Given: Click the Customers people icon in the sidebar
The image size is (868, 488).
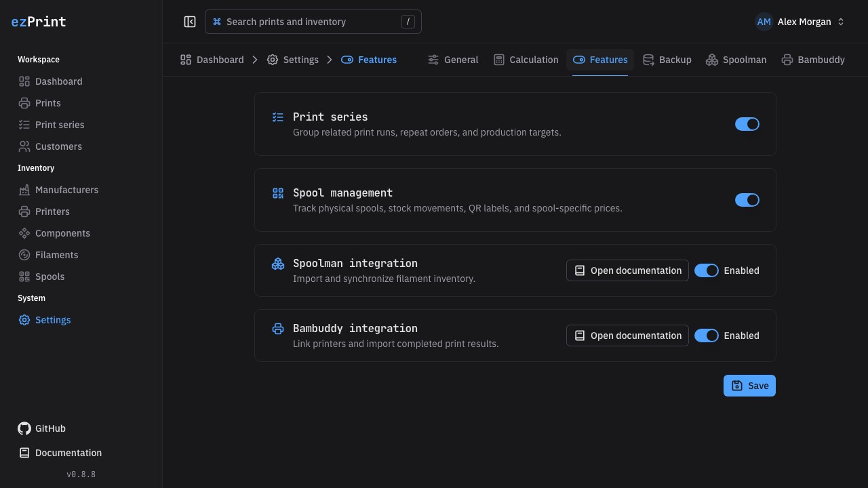Looking at the screenshot, I should click(x=24, y=146).
